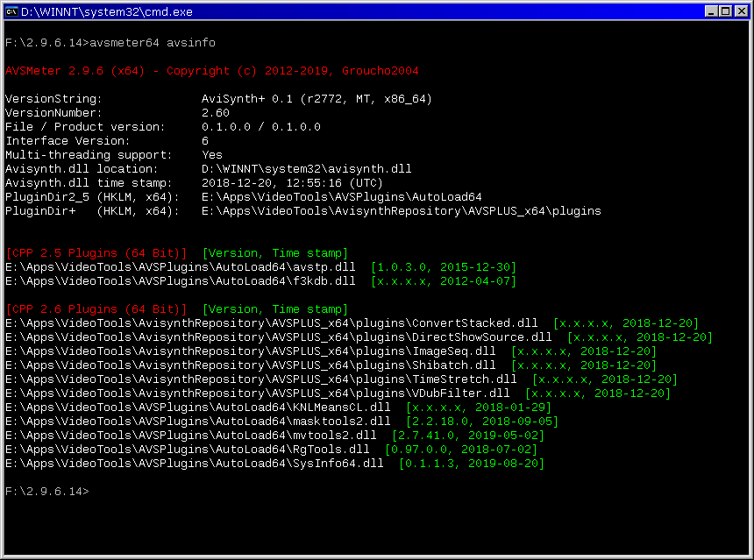Click the final F:\2.9.6.14> prompt
Screen dimensions: 754x560
[x=47, y=492]
